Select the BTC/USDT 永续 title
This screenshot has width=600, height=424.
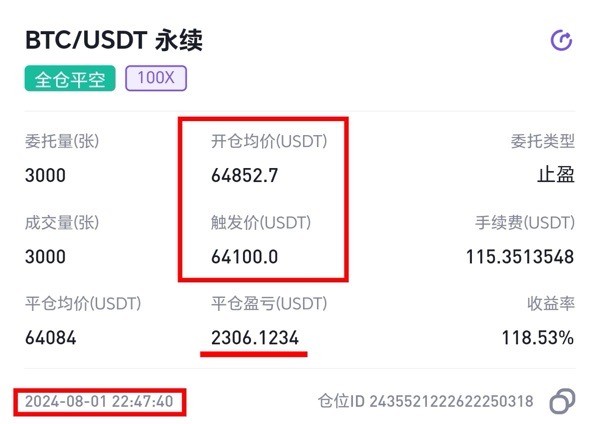point(114,40)
